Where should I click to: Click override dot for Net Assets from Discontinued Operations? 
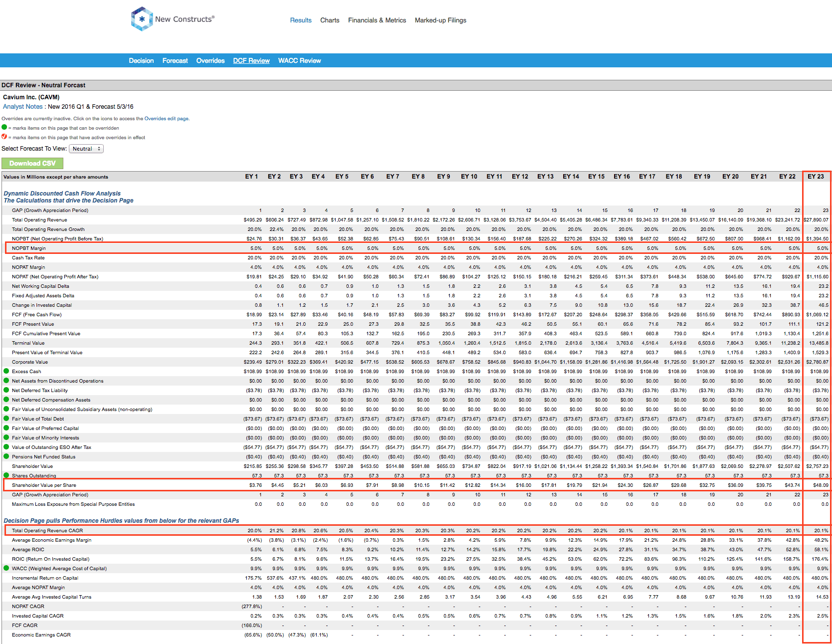click(x=6, y=381)
